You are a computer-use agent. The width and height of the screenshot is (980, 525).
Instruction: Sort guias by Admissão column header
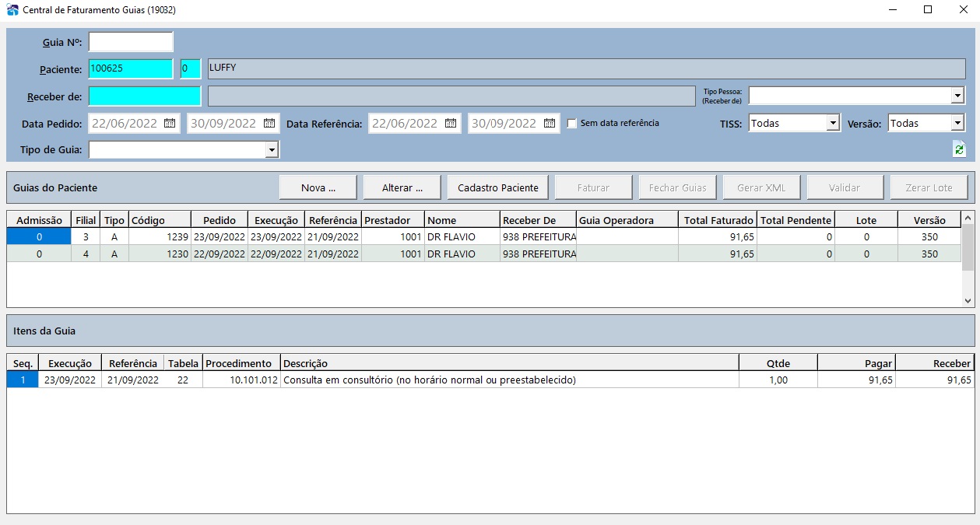pos(39,220)
